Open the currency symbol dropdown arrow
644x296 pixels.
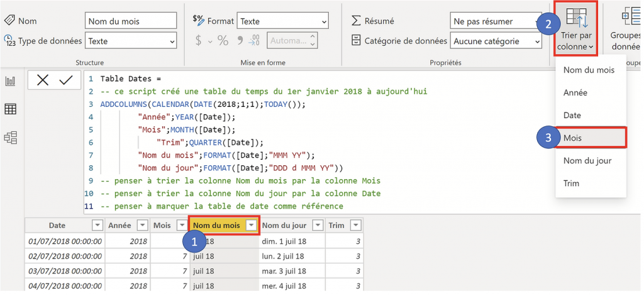point(210,41)
